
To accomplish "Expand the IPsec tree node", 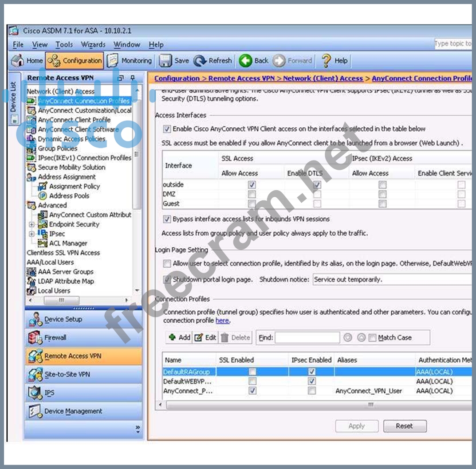I will 31,234.
